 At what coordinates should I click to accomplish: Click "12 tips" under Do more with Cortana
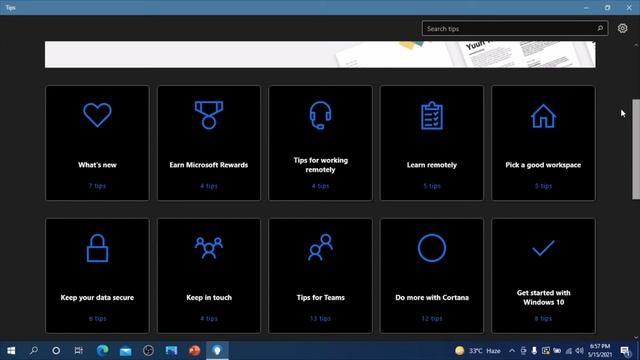pyautogui.click(x=431, y=318)
